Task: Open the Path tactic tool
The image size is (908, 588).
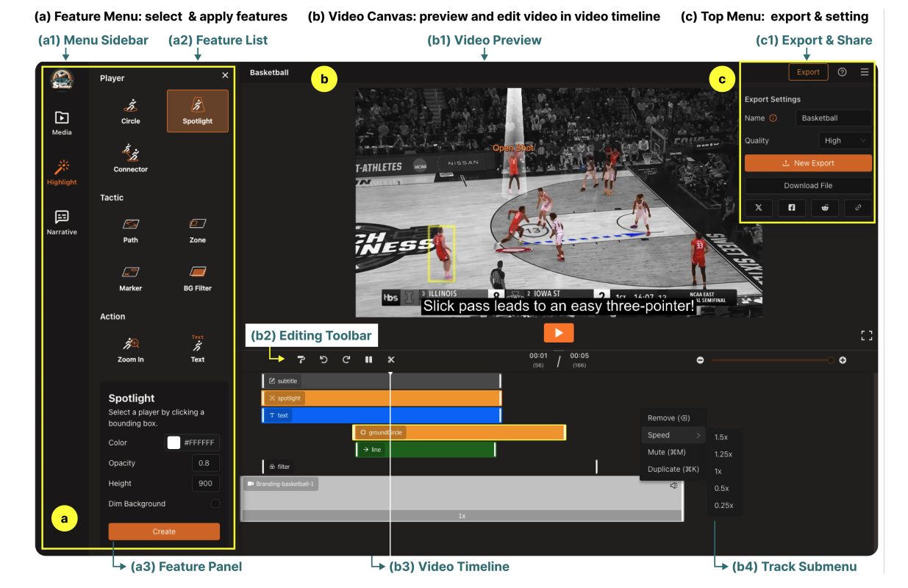Action: coord(130,228)
